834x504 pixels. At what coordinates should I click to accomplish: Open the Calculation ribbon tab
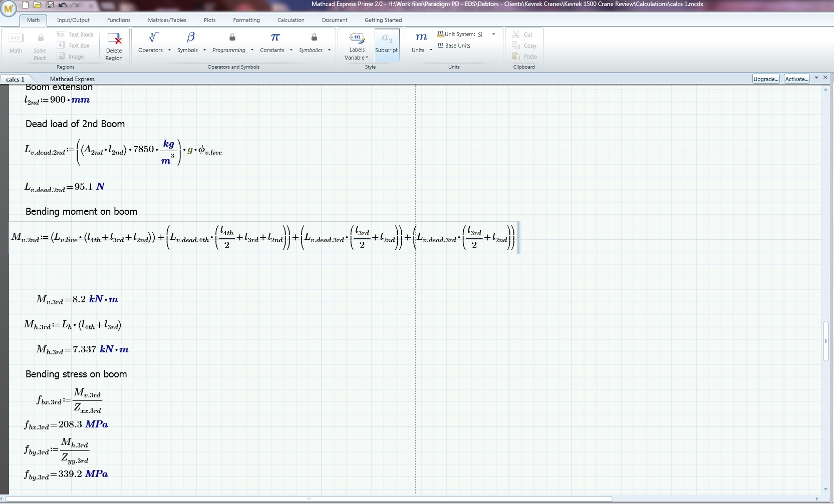click(x=291, y=20)
